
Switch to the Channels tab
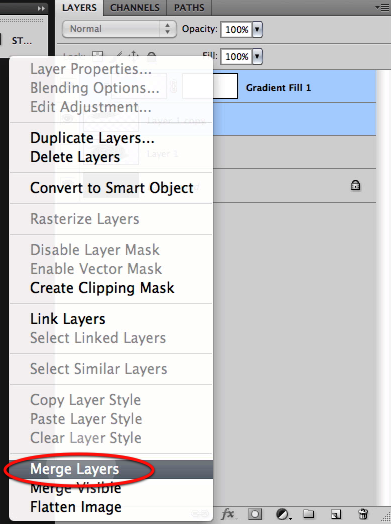135,8
